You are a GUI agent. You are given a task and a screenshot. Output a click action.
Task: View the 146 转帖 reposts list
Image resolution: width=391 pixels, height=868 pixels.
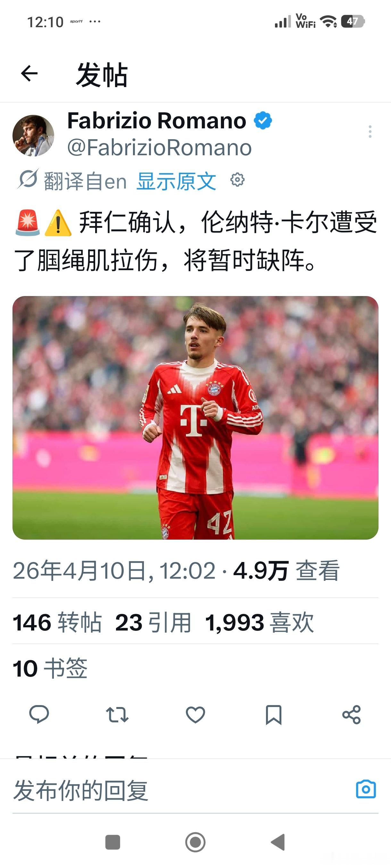click(x=57, y=622)
